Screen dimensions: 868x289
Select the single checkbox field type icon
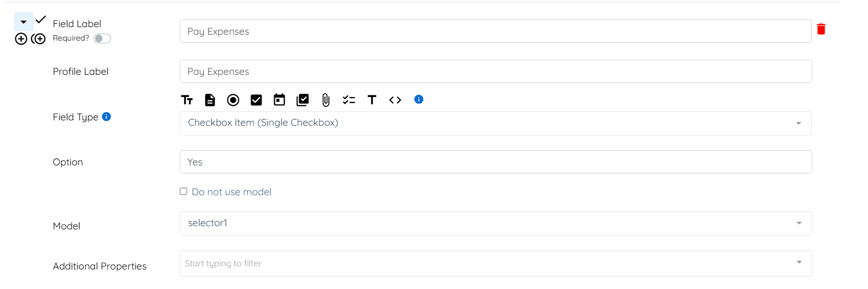coord(256,100)
